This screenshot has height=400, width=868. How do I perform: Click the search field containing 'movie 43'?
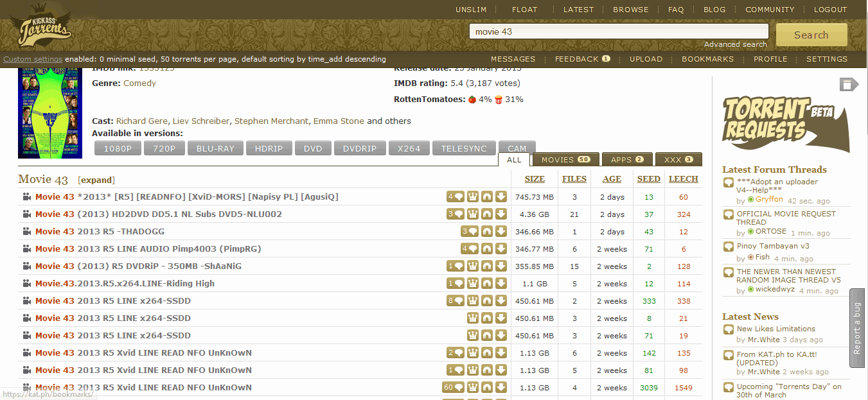click(x=619, y=31)
